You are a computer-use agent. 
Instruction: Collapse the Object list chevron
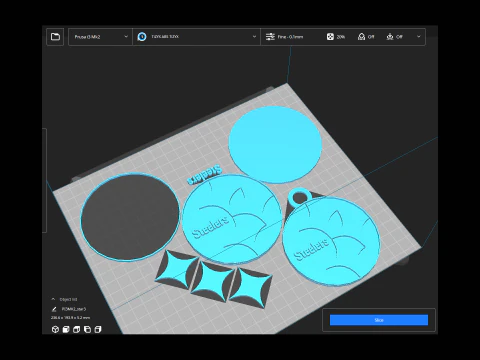pyautogui.click(x=53, y=299)
